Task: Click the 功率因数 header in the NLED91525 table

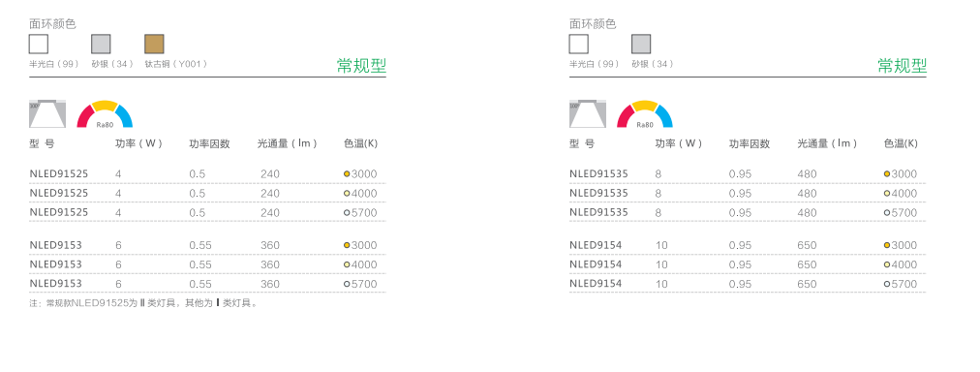Action: [x=209, y=143]
